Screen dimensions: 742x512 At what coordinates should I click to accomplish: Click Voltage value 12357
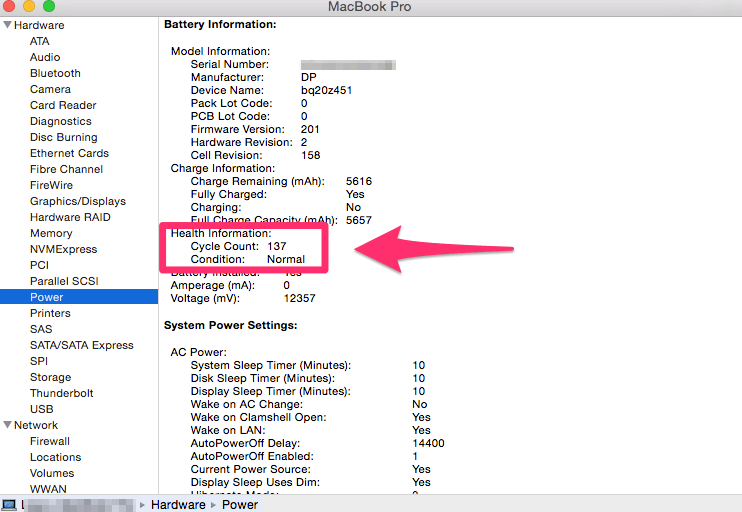pyautogui.click(x=300, y=298)
